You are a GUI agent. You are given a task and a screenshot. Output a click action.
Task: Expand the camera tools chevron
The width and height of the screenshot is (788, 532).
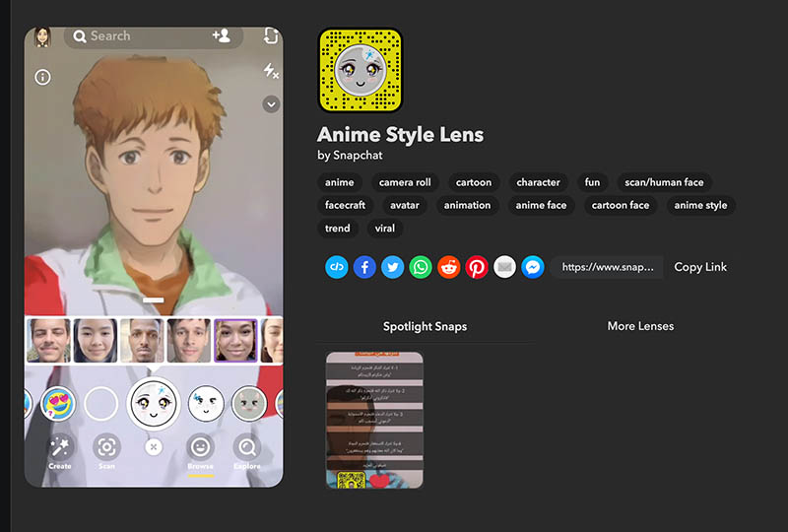click(271, 104)
